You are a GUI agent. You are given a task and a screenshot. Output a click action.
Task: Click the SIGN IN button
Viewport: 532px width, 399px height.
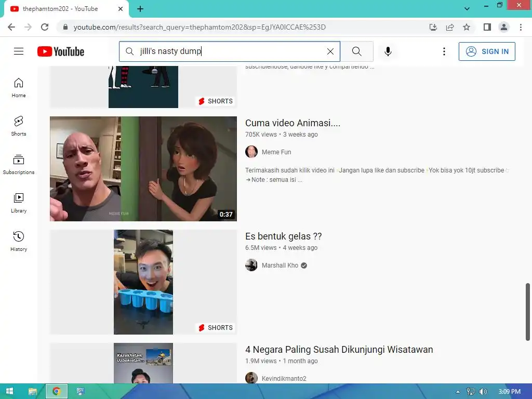pyautogui.click(x=487, y=51)
